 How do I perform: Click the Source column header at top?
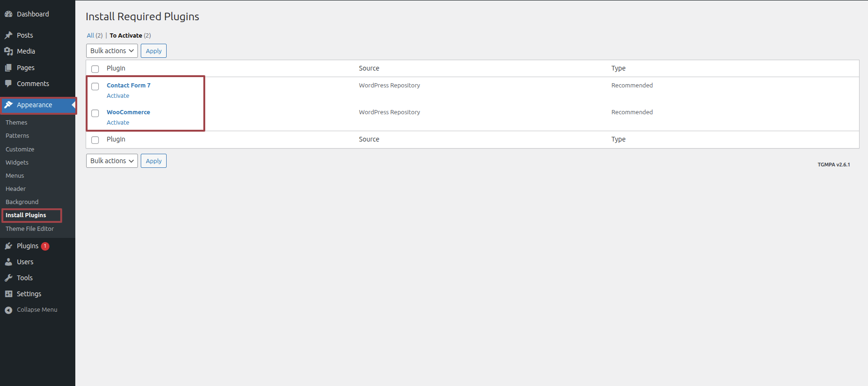(369, 68)
